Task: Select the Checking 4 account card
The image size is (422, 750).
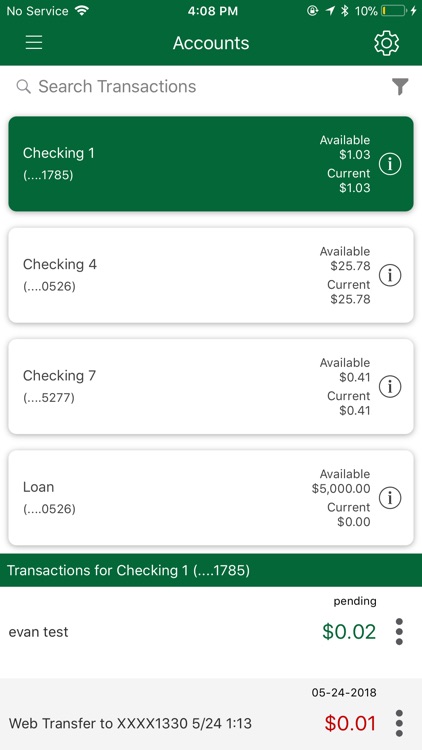Action: pos(211,275)
